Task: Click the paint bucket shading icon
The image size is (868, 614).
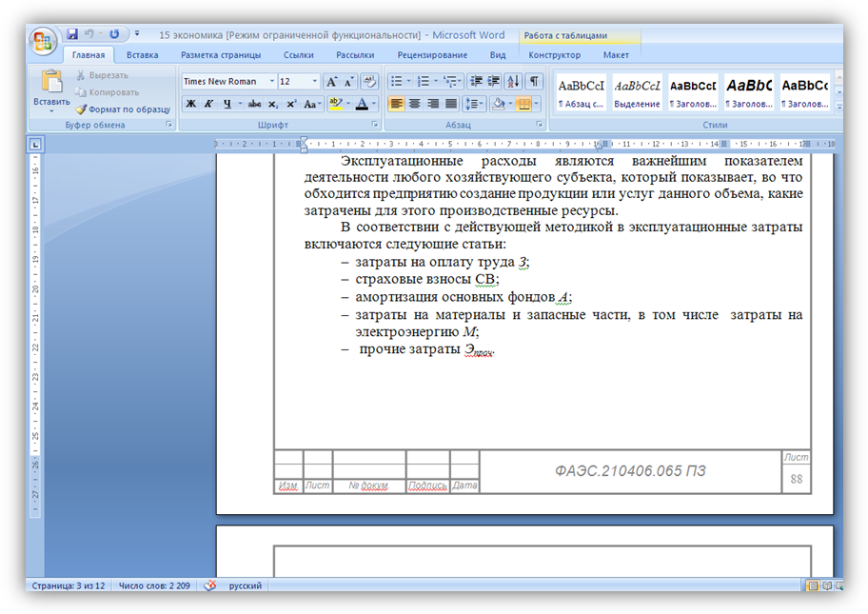Action: (498, 104)
